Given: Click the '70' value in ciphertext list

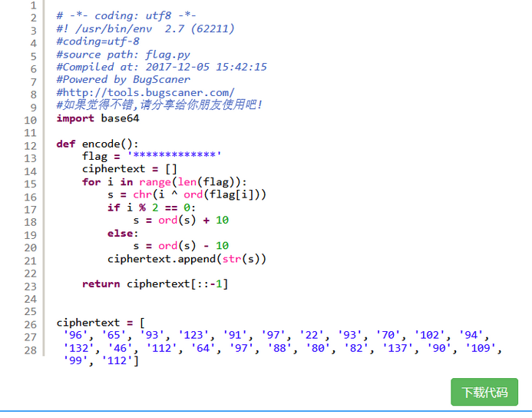Looking at the screenshot, I should 388,335.
